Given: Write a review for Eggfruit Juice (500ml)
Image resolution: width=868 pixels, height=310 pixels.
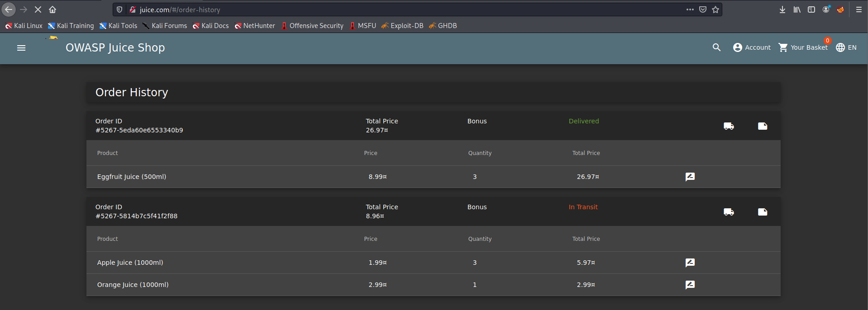Looking at the screenshot, I should (x=690, y=177).
